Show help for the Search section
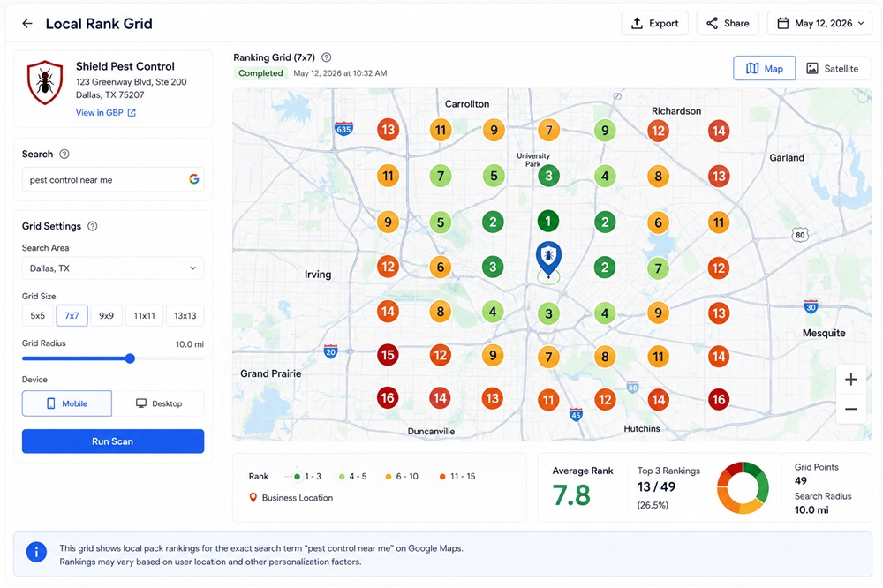 [x=64, y=155]
